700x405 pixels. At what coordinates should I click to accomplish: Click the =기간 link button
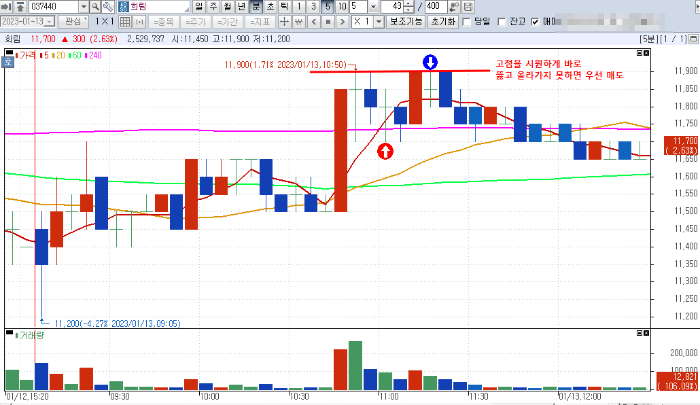[x=228, y=21]
